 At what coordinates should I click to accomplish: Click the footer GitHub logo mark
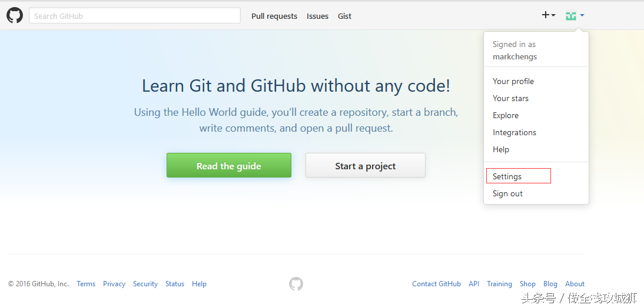pos(296,284)
